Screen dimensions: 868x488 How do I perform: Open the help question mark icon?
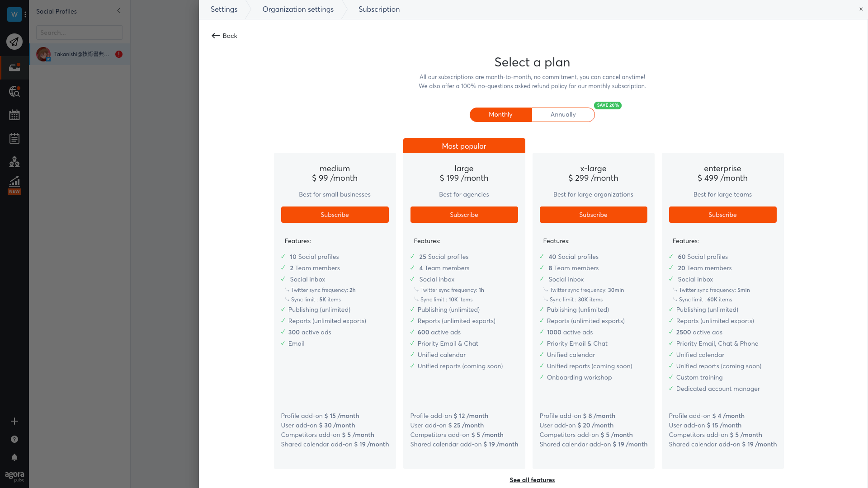click(x=14, y=439)
